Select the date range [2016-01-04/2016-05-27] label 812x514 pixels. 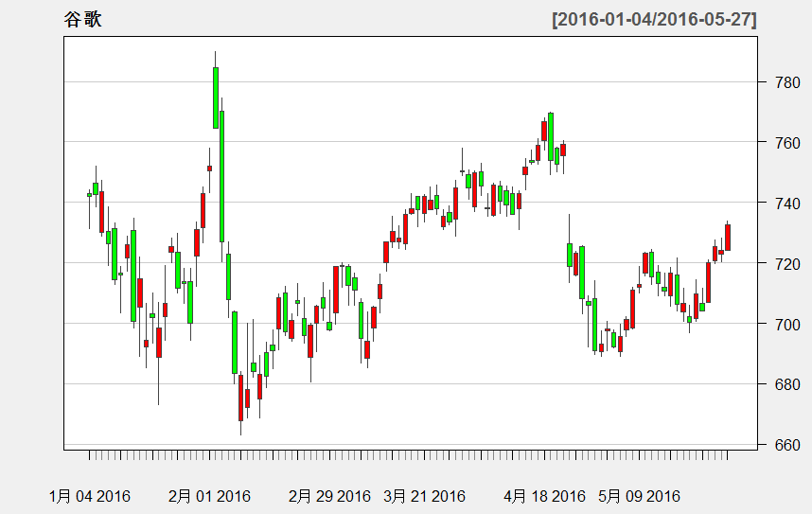pyautogui.click(x=654, y=20)
